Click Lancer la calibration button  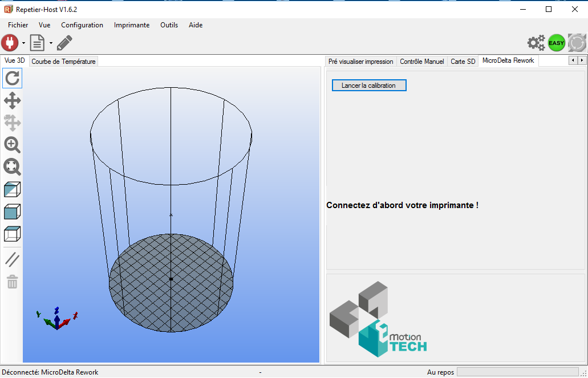click(x=369, y=86)
